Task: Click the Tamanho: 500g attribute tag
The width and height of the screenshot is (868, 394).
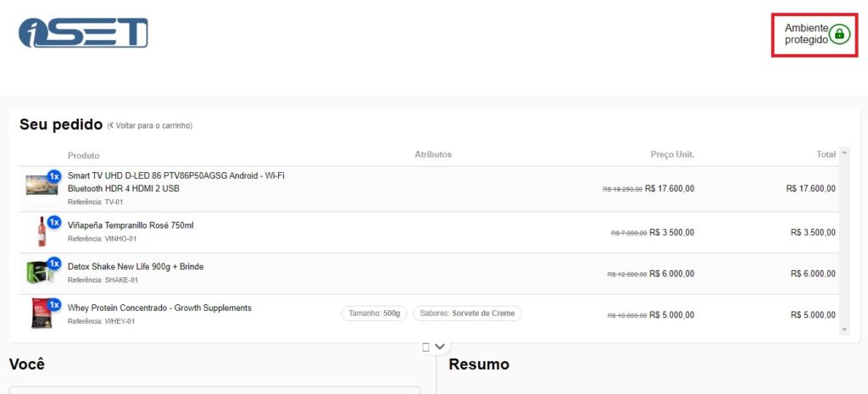Action: tap(375, 314)
